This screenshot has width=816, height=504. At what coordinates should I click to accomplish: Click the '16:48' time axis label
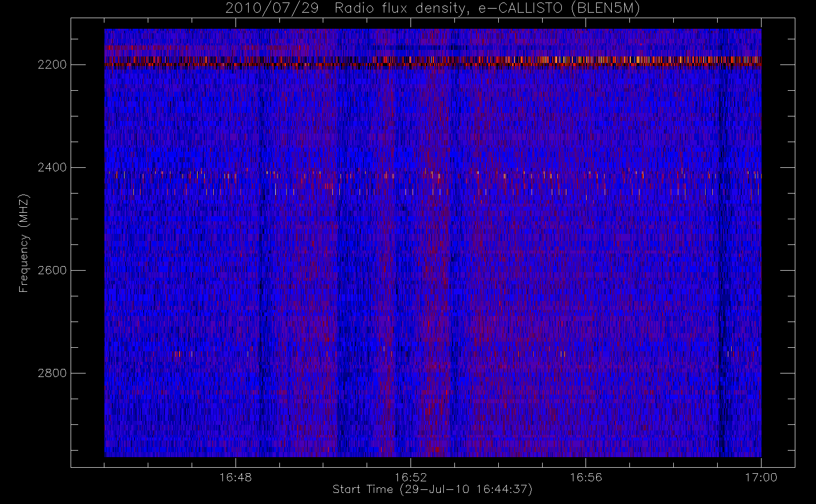coord(236,477)
